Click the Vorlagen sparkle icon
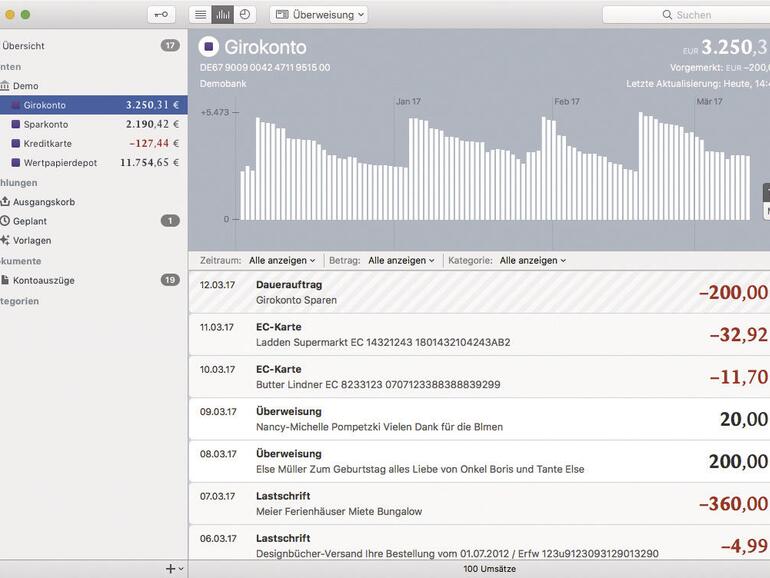Viewport: 770px width, 578px height. (x=5, y=240)
